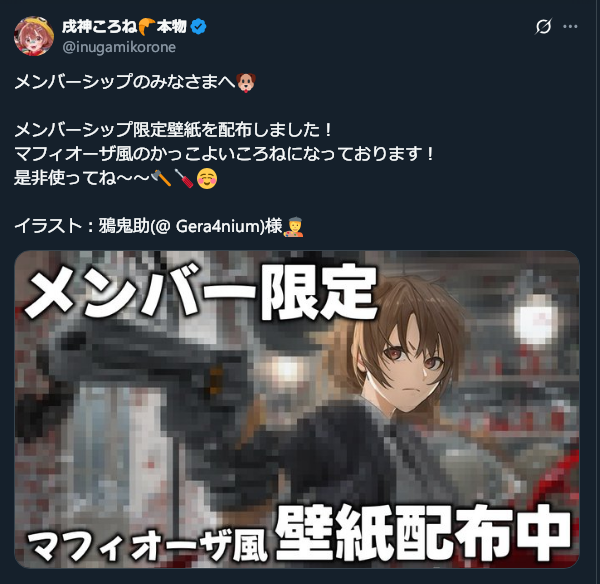The width and height of the screenshot is (600, 584).
Task: Click the axe emoji in tweet text
Action: point(161,178)
